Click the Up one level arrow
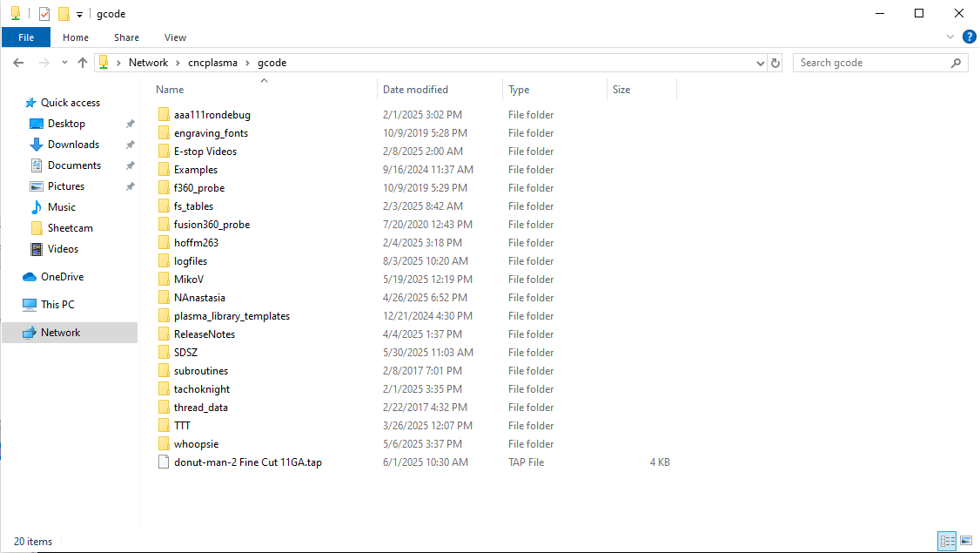This screenshot has width=980, height=553. (x=83, y=63)
